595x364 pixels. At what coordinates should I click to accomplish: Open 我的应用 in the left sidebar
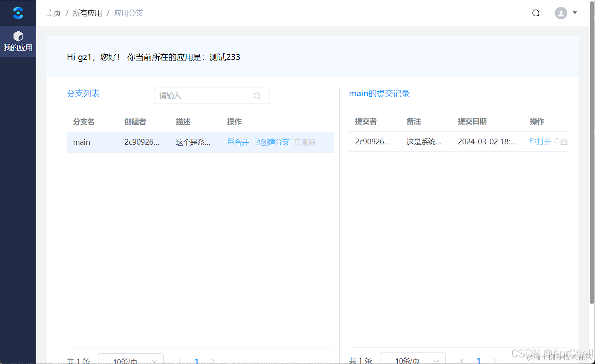click(x=18, y=41)
